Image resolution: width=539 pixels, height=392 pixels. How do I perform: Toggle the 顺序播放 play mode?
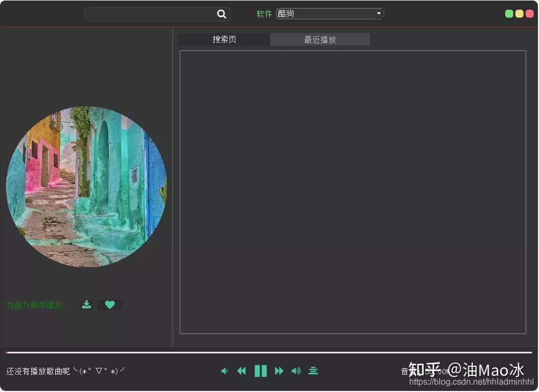(x=34, y=305)
